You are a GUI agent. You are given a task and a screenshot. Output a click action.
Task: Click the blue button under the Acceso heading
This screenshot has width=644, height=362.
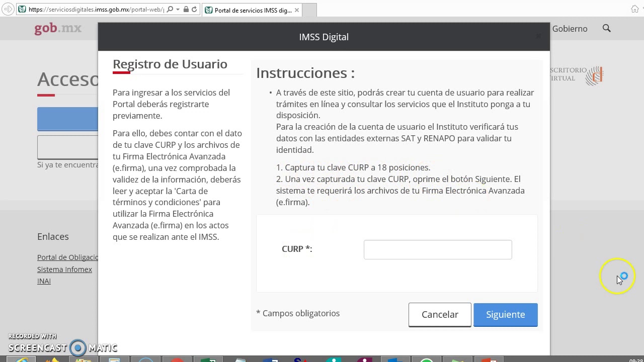click(x=67, y=119)
